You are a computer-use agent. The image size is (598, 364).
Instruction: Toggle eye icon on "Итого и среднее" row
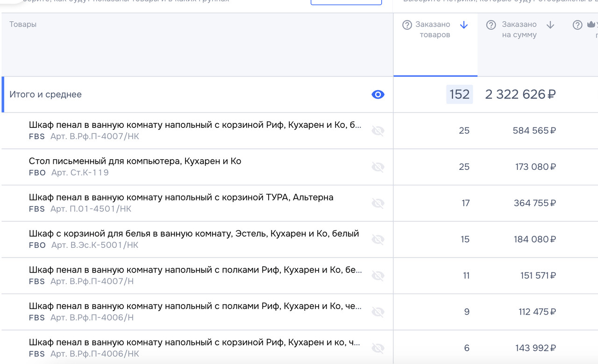click(x=377, y=94)
